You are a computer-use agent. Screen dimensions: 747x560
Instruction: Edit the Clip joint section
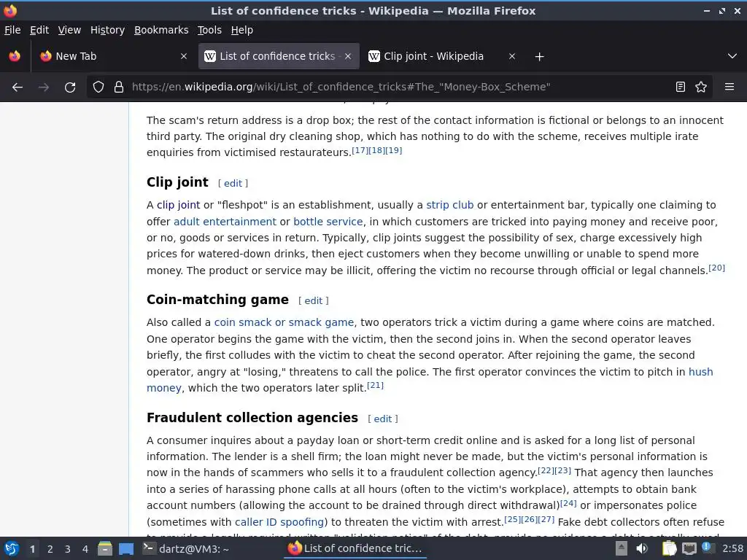pyautogui.click(x=233, y=183)
